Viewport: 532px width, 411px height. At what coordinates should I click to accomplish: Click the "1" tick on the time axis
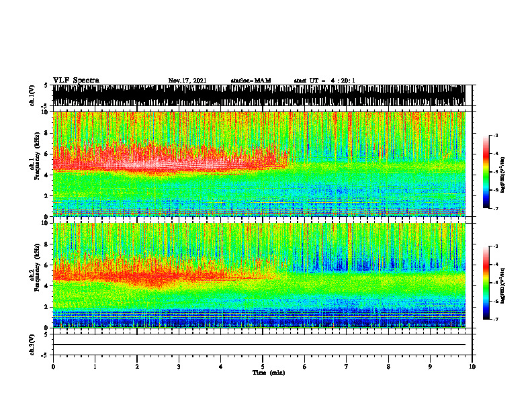(95, 367)
